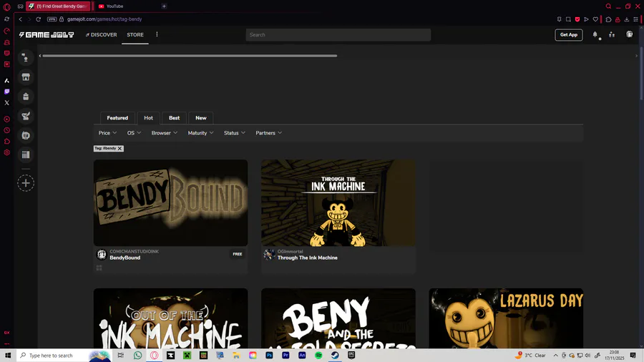Open the Windows system tray hidden icons chevron

click(x=556, y=356)
